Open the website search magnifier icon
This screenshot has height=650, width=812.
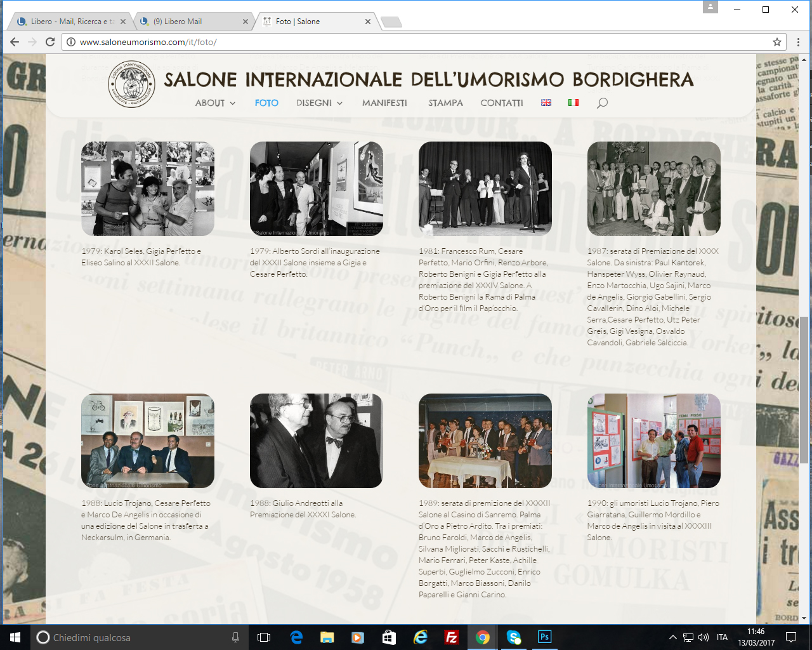(x=602, y=103)
